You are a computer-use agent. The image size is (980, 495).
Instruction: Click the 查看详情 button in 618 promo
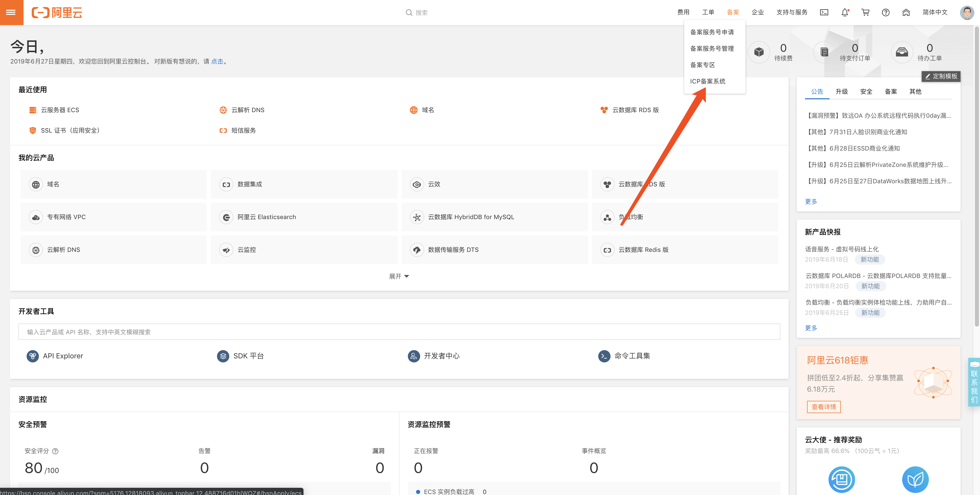(824, 407)
